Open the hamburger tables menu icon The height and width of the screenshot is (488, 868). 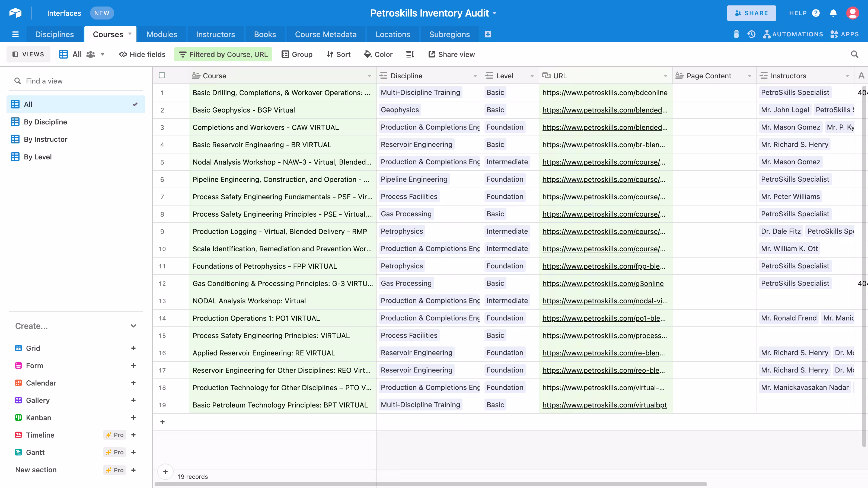(15, 34)
